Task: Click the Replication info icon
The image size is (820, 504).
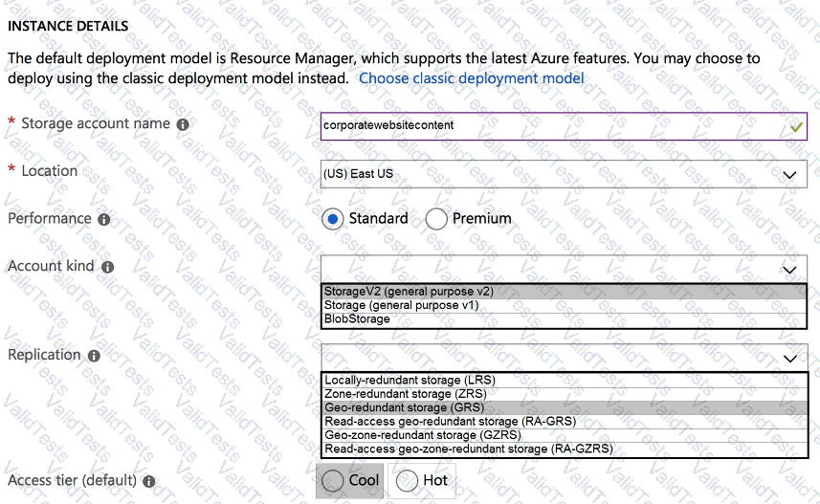Action: tap(94, 356)
